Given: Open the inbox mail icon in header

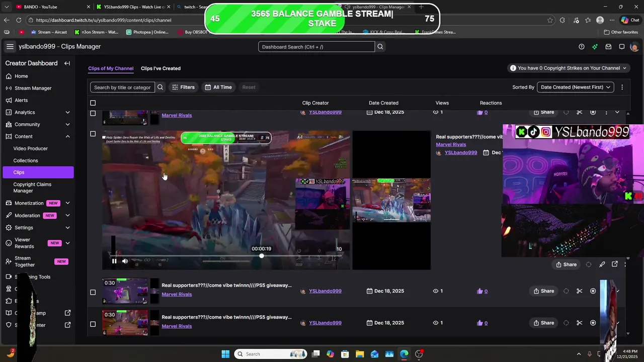Looking at the screenshot, I should pyautogui.click(x=608, y=47).
